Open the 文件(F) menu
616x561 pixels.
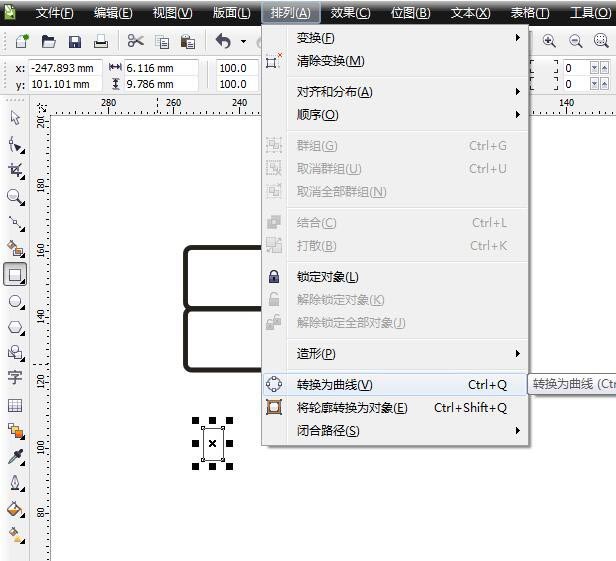pos(55,13)
